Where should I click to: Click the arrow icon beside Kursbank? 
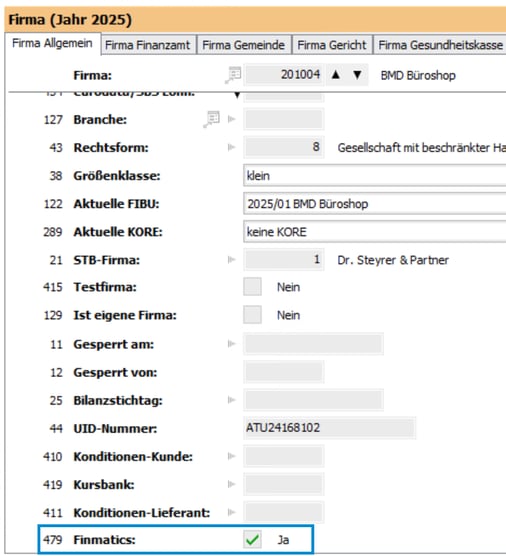[x=232, y=484]
